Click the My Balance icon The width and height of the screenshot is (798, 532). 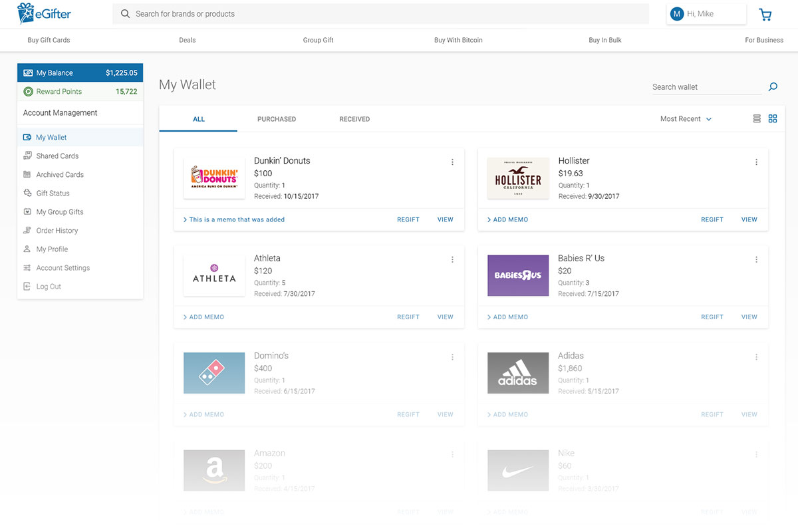(28, 73)
